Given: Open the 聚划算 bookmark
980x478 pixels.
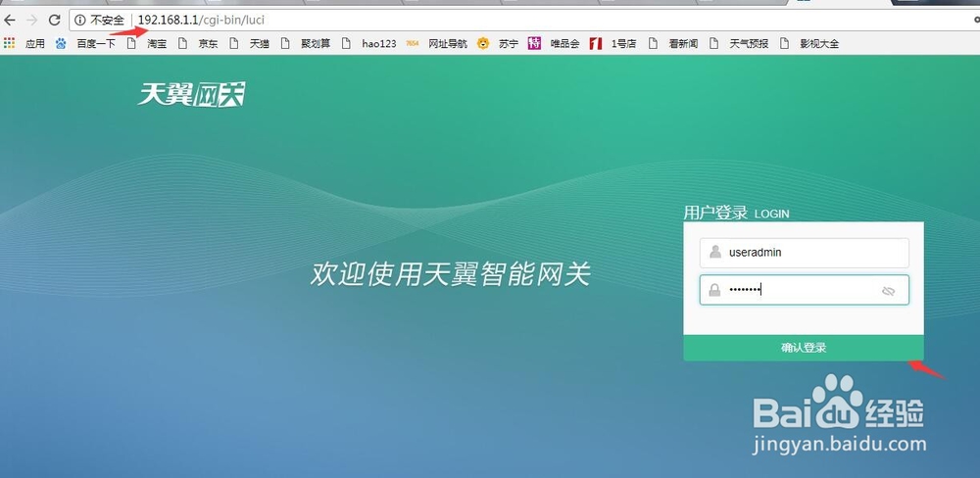Looking at the screenshot, I should (x=306, y=44).
